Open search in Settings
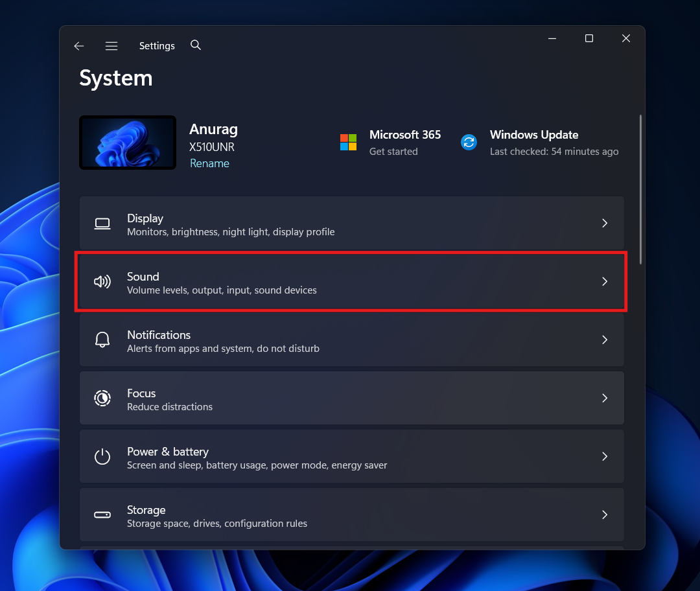 click(x=196, y=45)
